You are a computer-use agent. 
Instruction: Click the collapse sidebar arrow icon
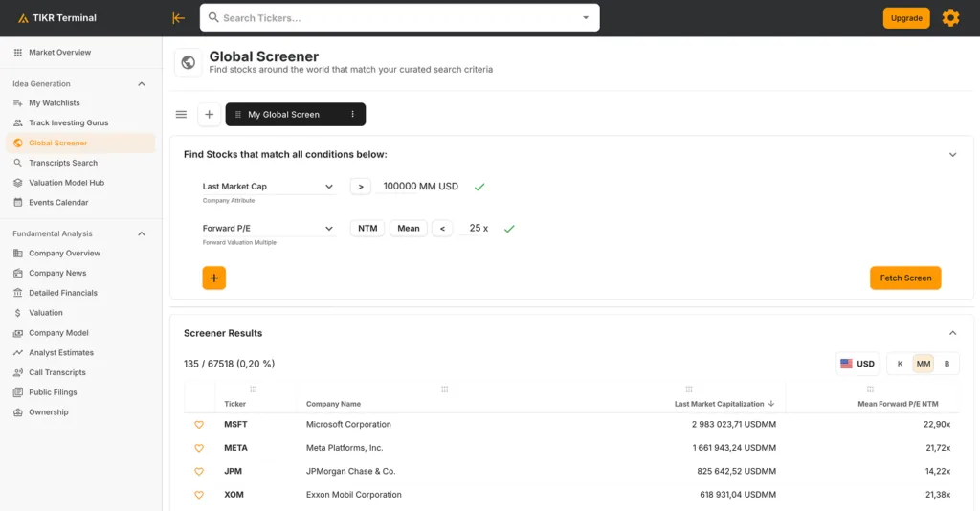point(178,18)
